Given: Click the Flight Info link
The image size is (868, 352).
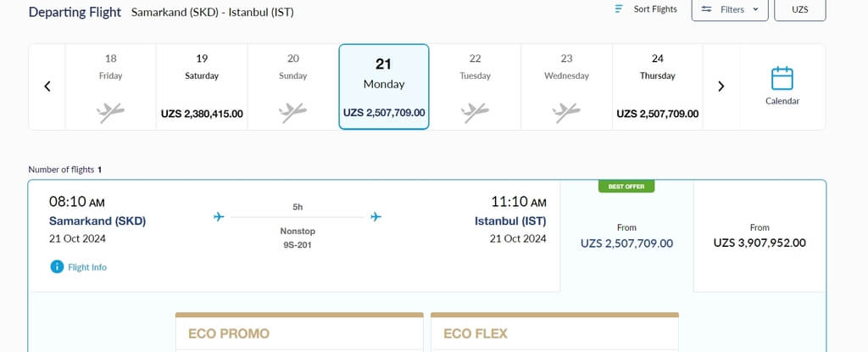Looking at the screenshot, I should (x=87, y=267).
